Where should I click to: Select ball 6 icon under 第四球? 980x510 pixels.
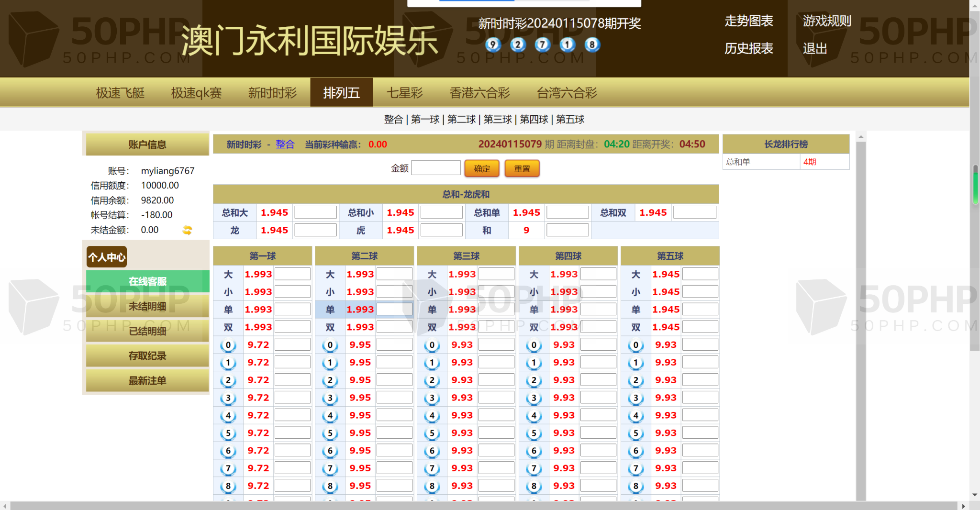[534, 451]
